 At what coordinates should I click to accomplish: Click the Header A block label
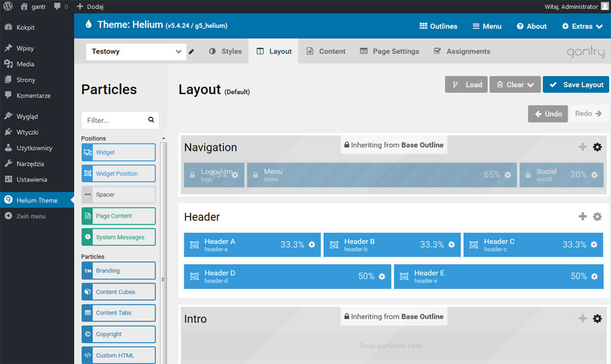(220, 241)
